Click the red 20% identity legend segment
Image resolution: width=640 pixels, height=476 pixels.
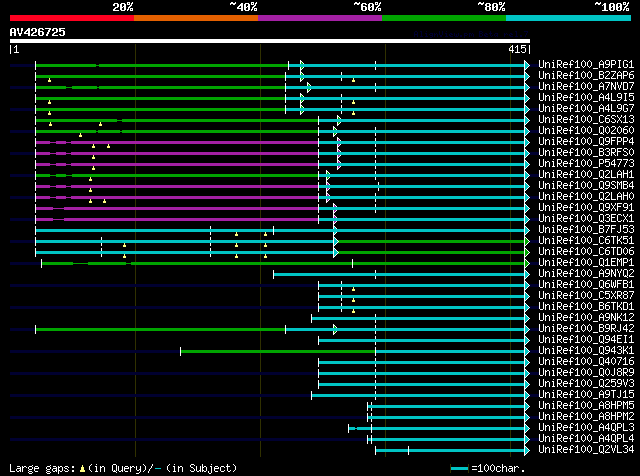(x=72, y=18)
